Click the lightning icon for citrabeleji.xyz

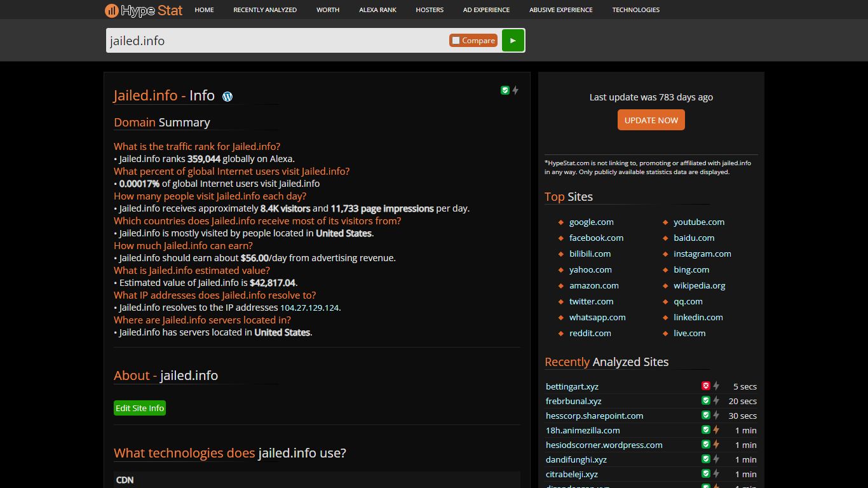click(716, 473)
